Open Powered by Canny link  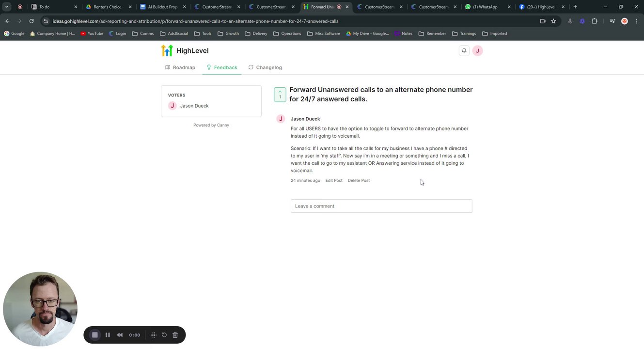211,125
